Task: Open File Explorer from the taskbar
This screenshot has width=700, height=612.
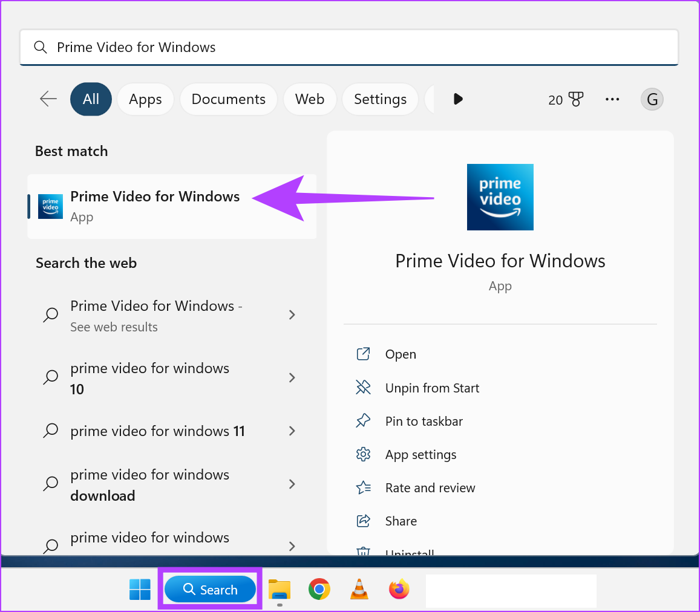Action: pos(280,589)
